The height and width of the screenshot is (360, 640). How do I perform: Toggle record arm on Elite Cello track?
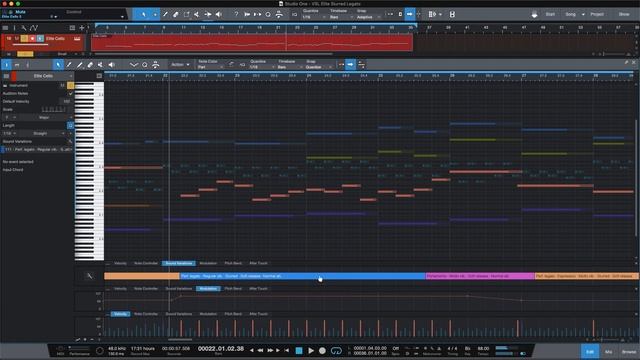(x=32, y=38)
